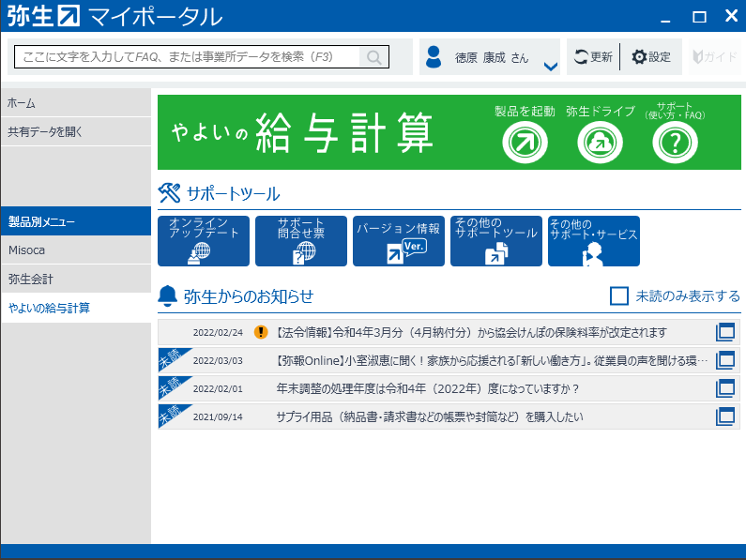This screenshot has width=746, height=560.
Task: Click the orange warning icon on 法令情報 row
Action: [x=261, y=332]
